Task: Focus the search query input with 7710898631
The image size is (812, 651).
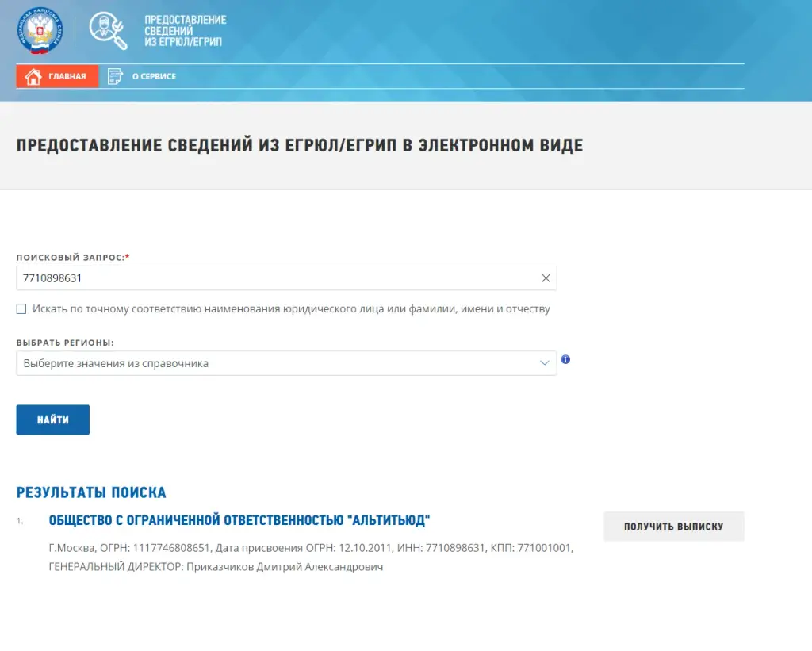Action: [286, 278]
